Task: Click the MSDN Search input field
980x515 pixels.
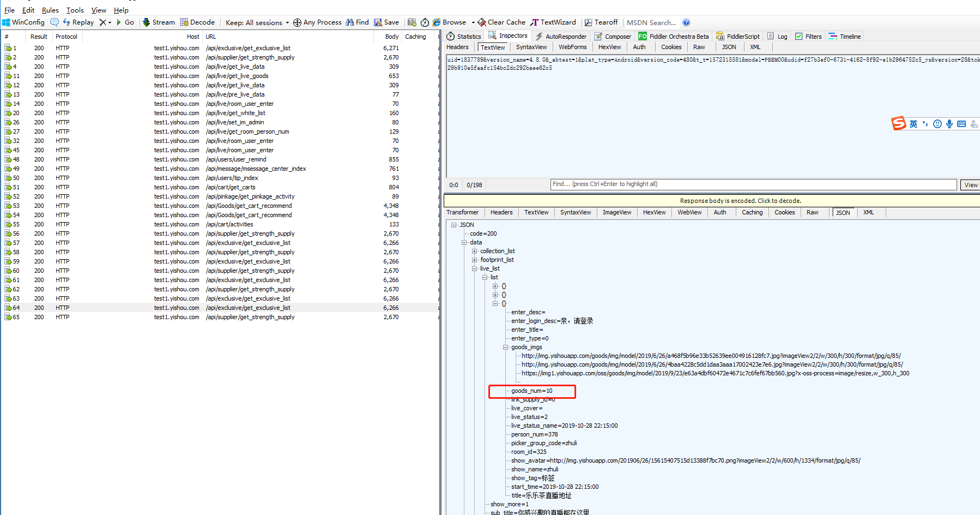Action: [651, 22]
